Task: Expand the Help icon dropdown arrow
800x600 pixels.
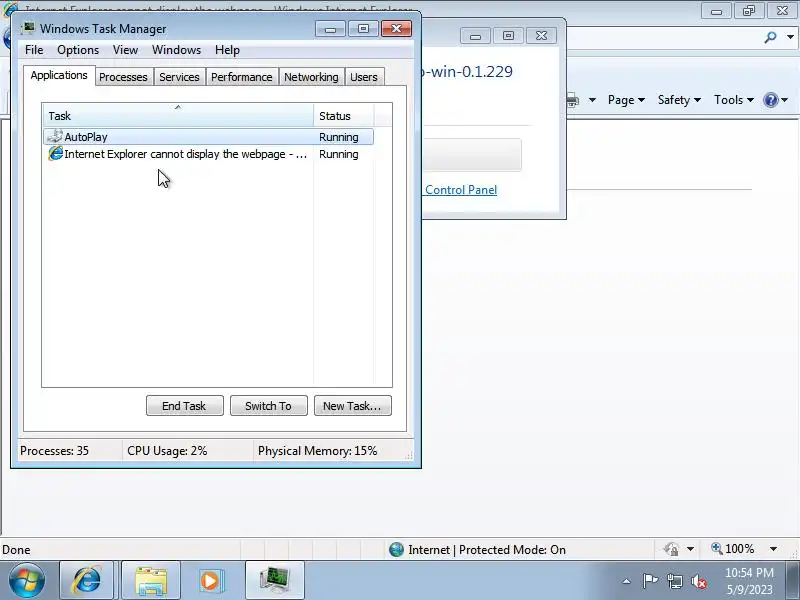Action: pyautogui.click(x=785, y=100)
